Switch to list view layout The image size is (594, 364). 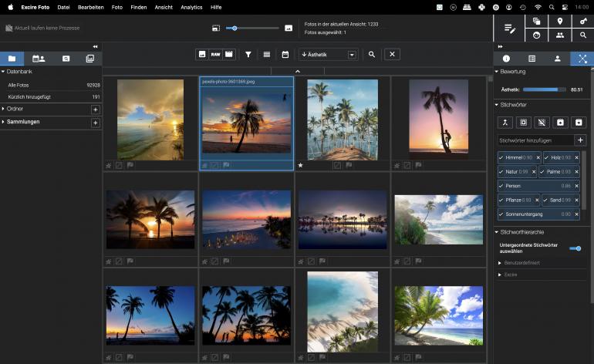(x=267, y=55)
